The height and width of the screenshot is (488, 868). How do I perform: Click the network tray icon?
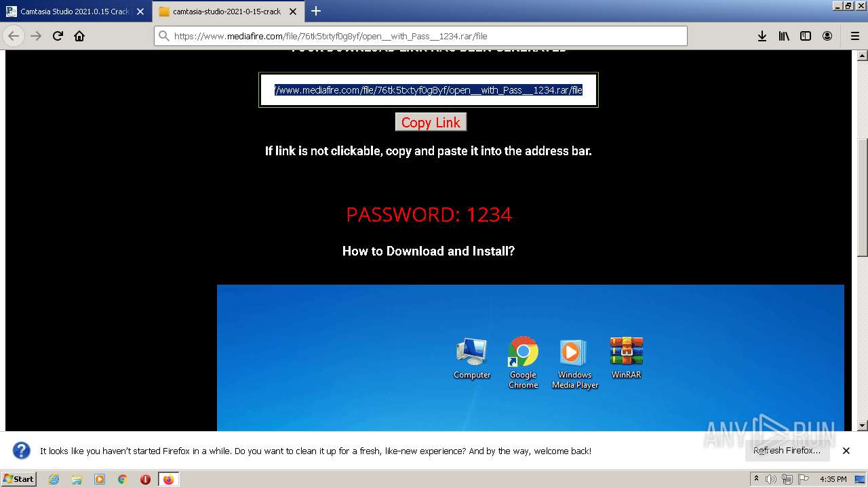(x=787, y=479)
